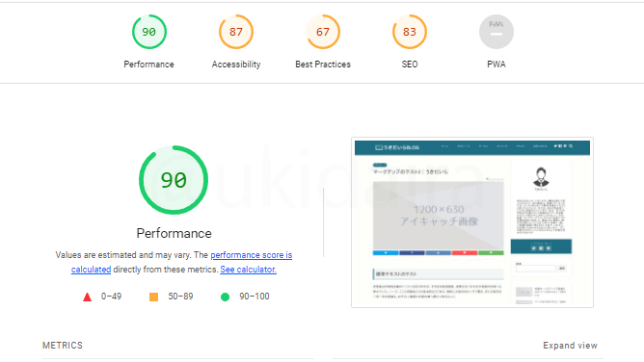The height and width of the screenshot is (362, 644).
Task: Click the red triangle 0–49 legend icon
Action: pos(87,297)
